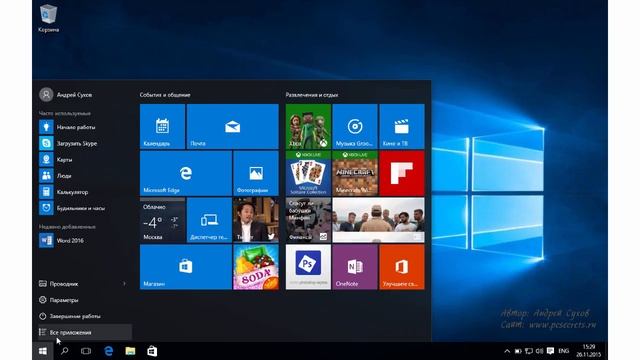
Task: Open Будильники и часы entry
Action: coord(85,208)
